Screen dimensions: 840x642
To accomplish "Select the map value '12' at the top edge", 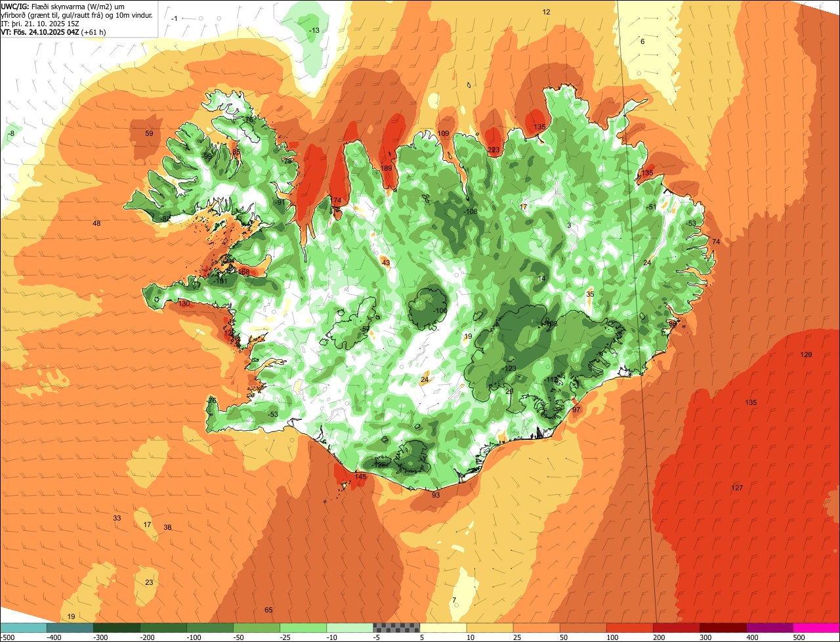I will tap(546, 12).
